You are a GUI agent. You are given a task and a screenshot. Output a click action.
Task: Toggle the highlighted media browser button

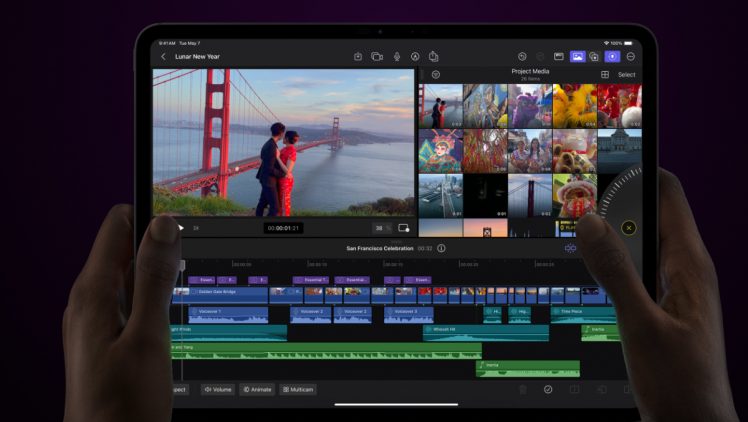pos(577,57)
